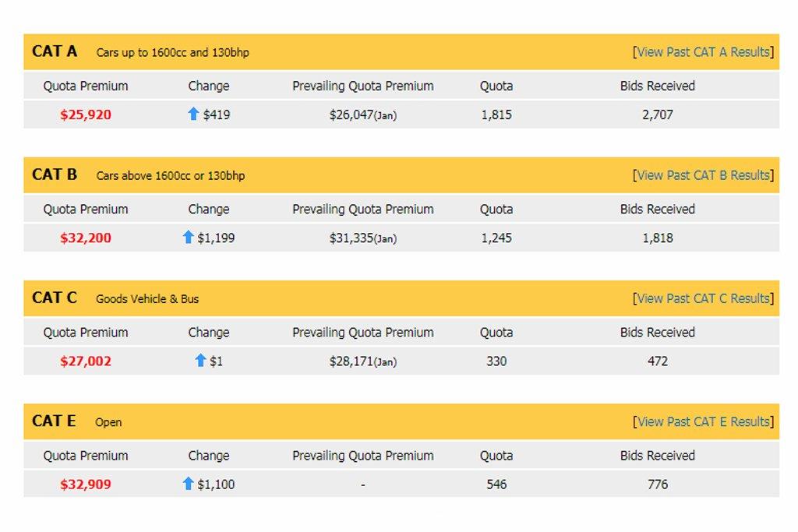Image resolution: width=798 pixels, height=532 pixels.
Task: Open the View Past CAT E Results link
Action: click(703, 421)
